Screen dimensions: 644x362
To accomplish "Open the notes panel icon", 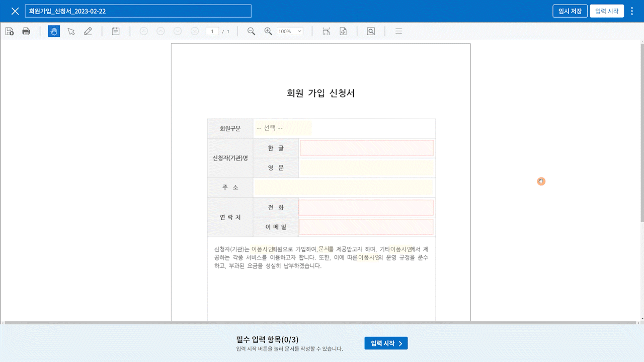I will (116, 31).
